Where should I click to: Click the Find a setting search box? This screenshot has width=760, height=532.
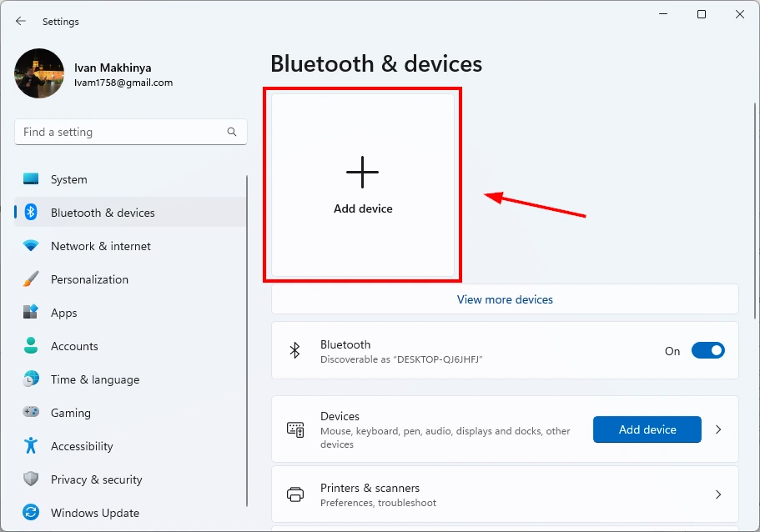131,132
